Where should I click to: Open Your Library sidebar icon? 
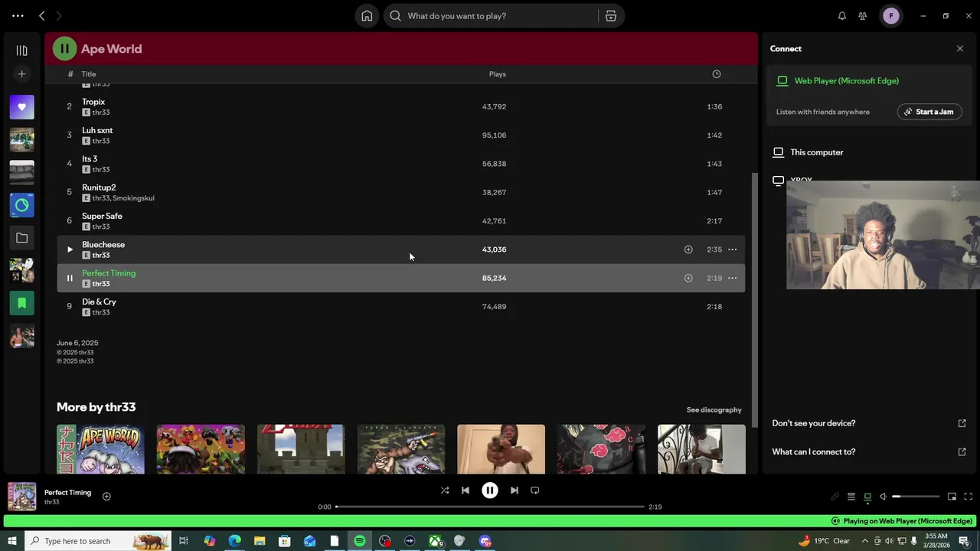point(21,51)
